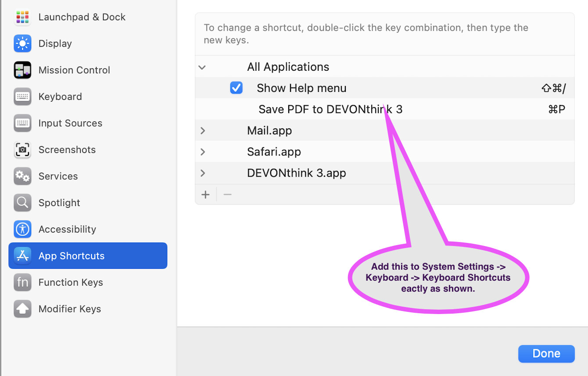The width and height of the screenshot is (588, 376).
Task: Collapse the All Applications group
Action: (202, 67)
